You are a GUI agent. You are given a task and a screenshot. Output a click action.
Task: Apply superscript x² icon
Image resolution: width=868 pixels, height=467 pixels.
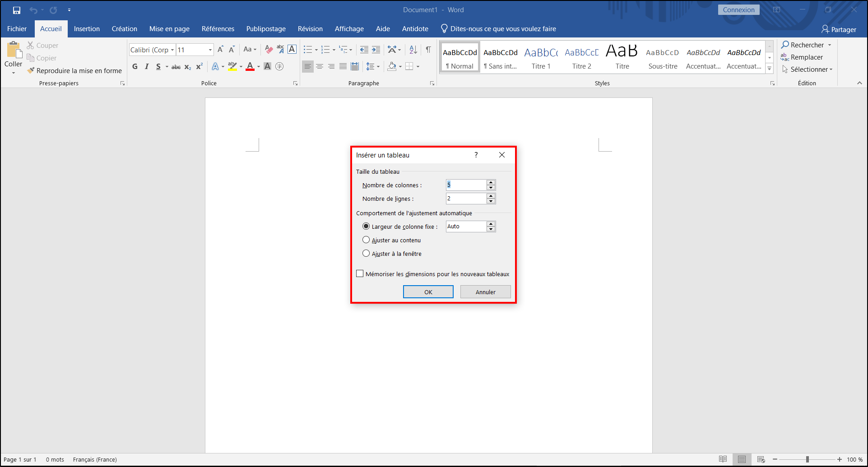200,66
